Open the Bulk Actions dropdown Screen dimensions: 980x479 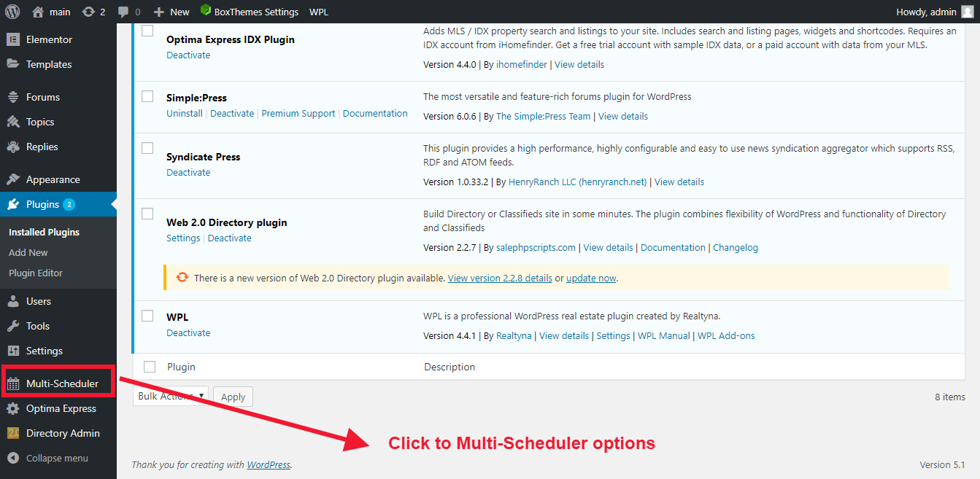tap(171, 396)
